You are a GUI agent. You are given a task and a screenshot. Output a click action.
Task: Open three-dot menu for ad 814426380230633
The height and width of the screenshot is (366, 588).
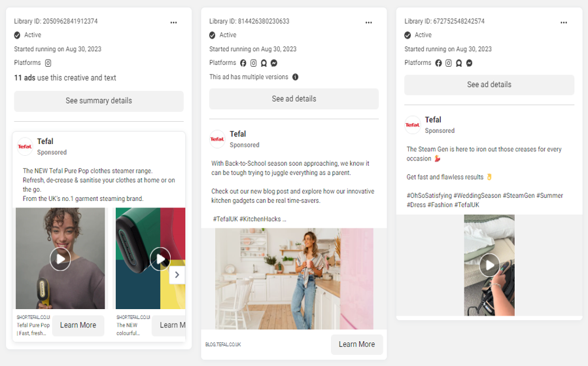[x=369, y=22]
